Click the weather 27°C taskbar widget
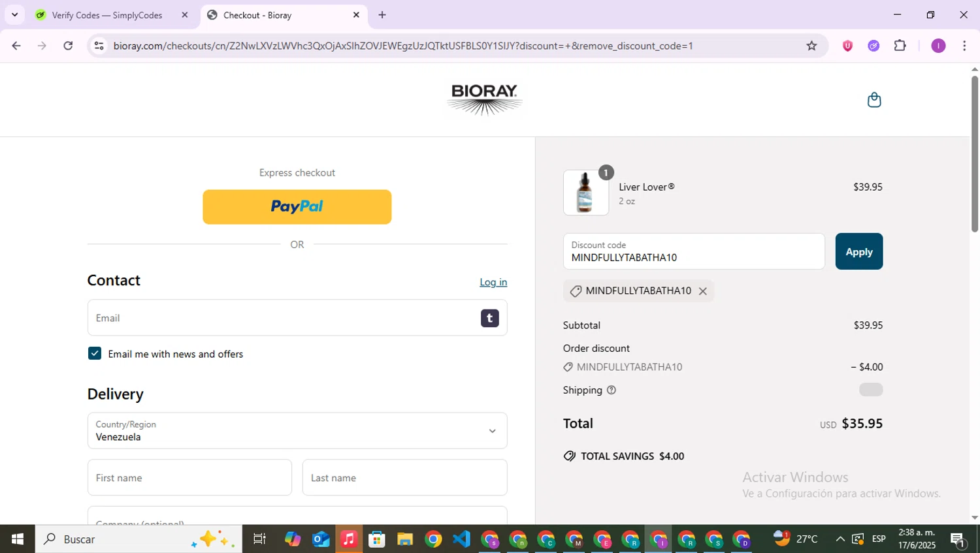 pyautogui.click(x=796, y=539)
